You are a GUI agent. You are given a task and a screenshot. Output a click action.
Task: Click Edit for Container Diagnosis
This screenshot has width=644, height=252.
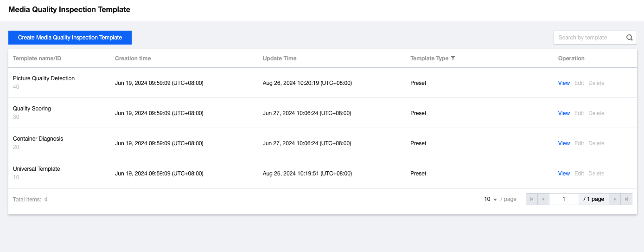579,143
